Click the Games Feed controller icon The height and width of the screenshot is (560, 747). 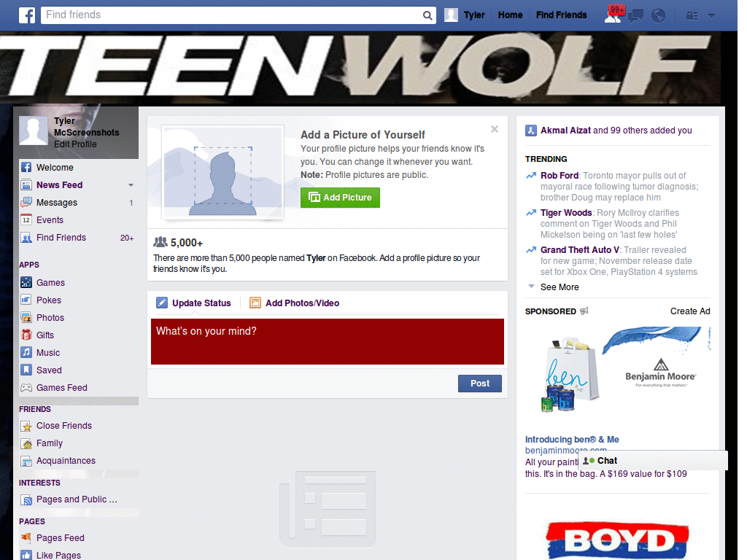point(26,388)
